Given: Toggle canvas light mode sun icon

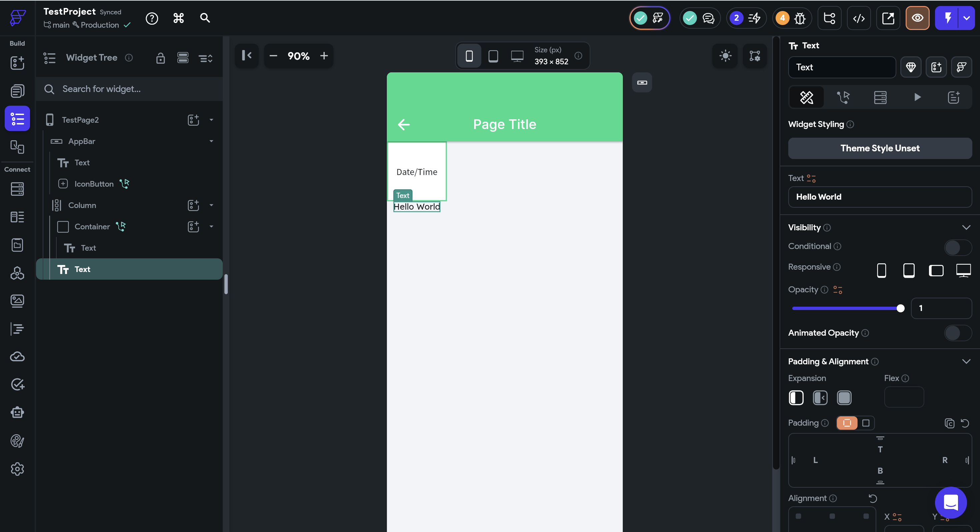Looking at the screenshot, I should click(725, 56).
